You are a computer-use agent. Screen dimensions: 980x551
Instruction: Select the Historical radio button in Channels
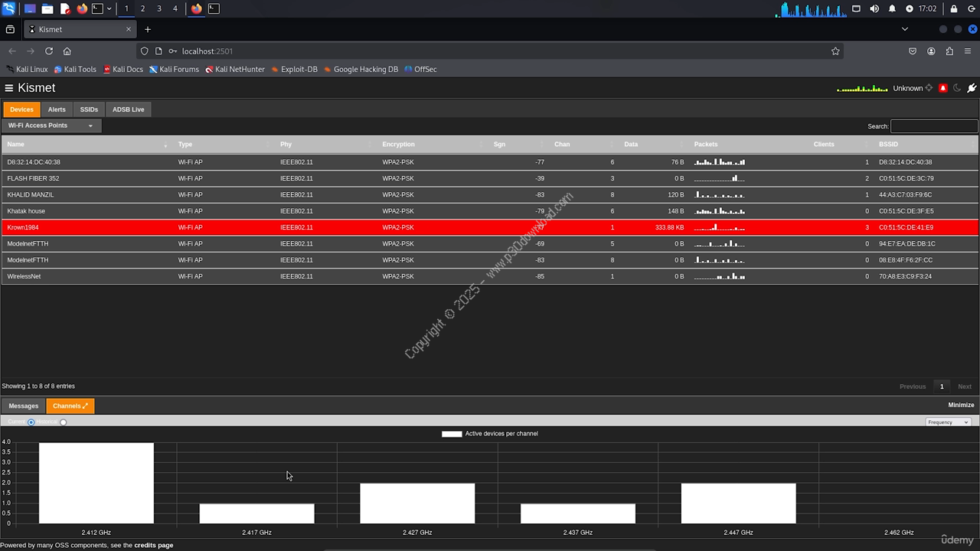[63, 422]
